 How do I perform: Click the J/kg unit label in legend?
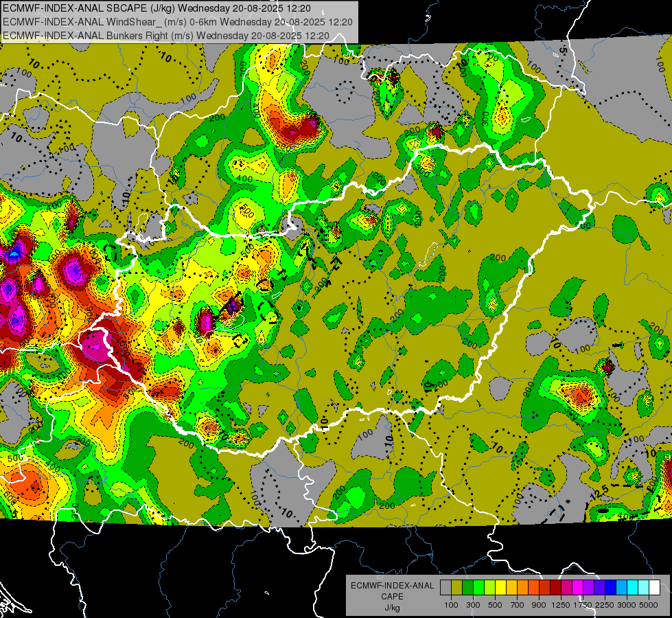(392, 608)
